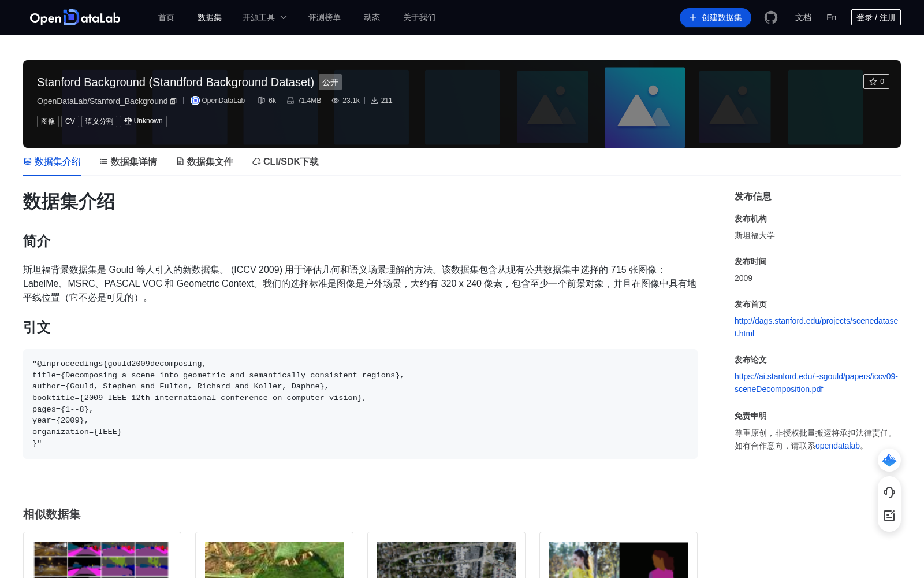The height and width of the screenshot is (578, 924).
Task: Open first similar dataset thumbnail with segmentation grid
Action: [x=101, y=560]
